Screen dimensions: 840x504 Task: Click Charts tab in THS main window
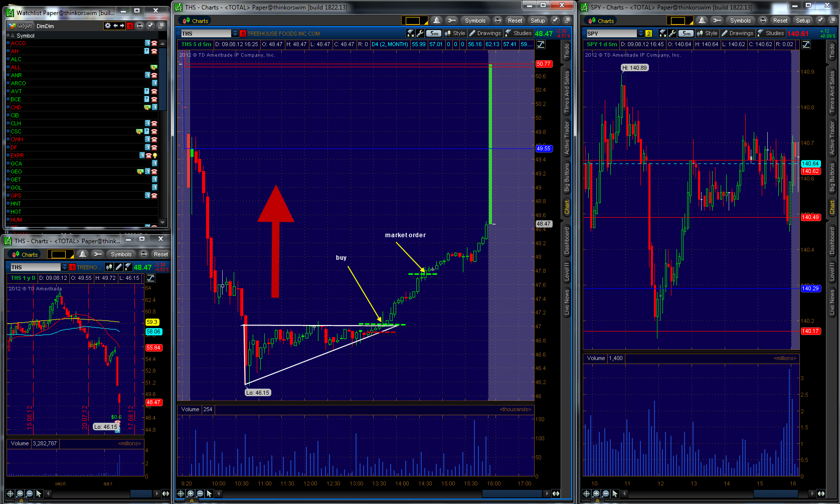[x=195, y=21]
